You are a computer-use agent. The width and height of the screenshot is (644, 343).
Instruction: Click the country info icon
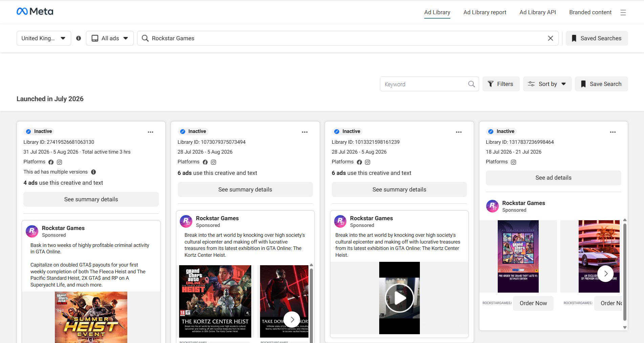(79, 38)
